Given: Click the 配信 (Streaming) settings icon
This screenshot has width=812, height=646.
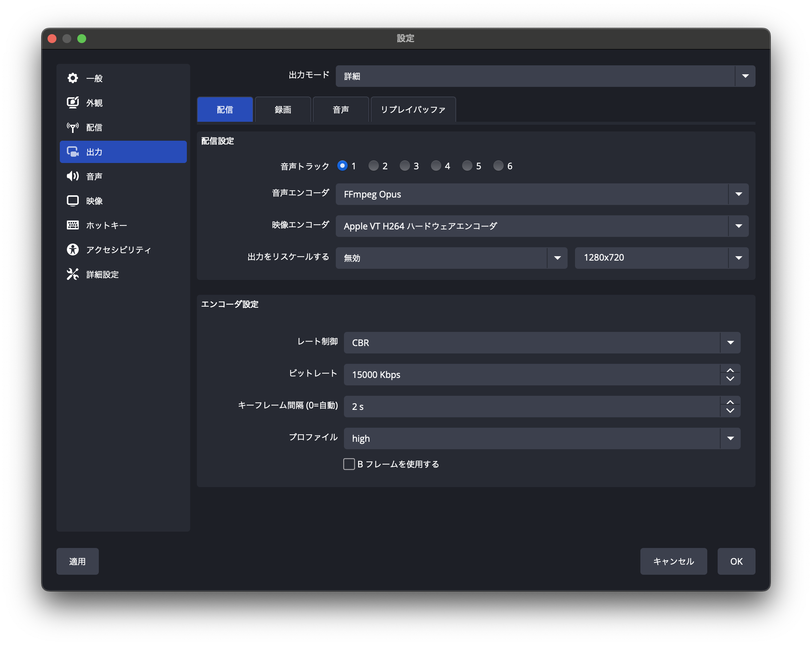Looking at the screenshot, I should tap(73, 127).
